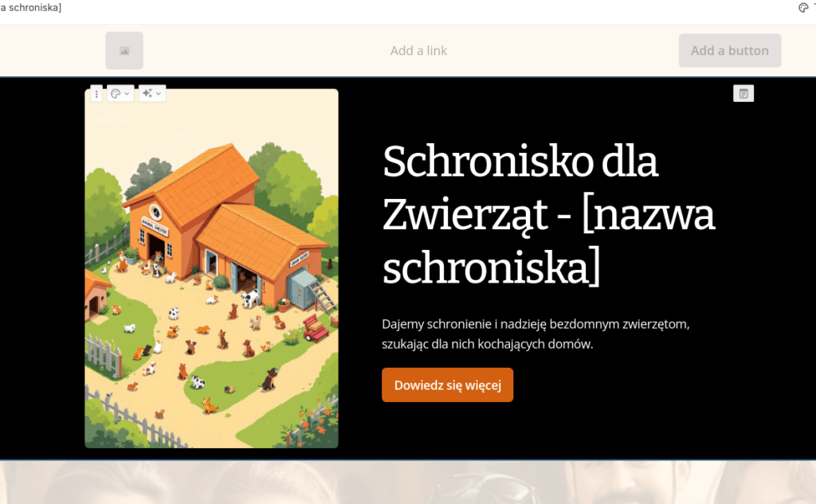Open the form icon at section's top right
The image size is (816, 504).
point(743,94)
